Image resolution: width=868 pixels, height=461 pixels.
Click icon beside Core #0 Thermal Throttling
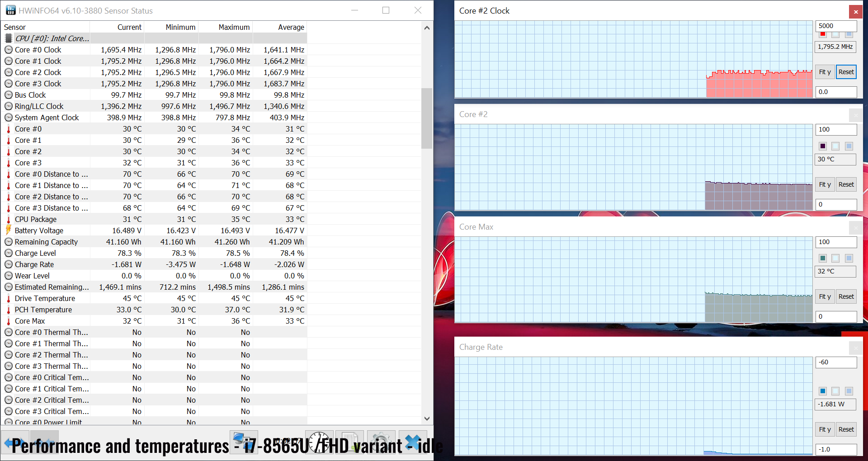pos(9,332)
